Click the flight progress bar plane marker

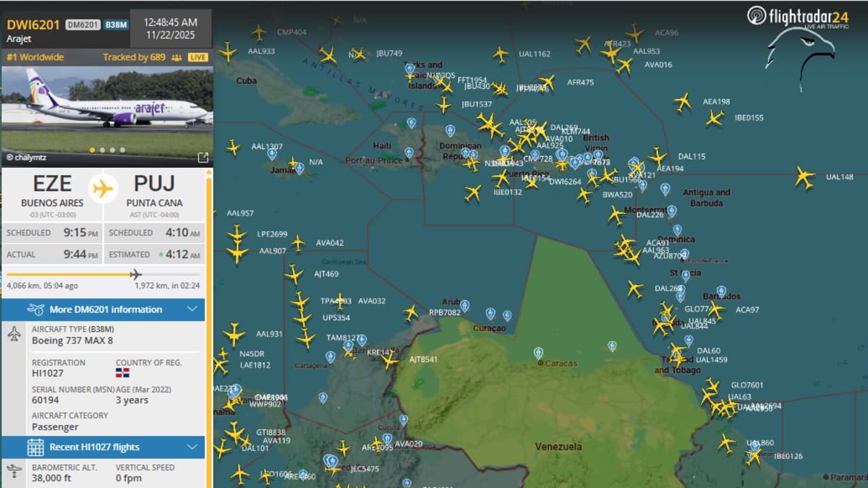tap(135, 274)
